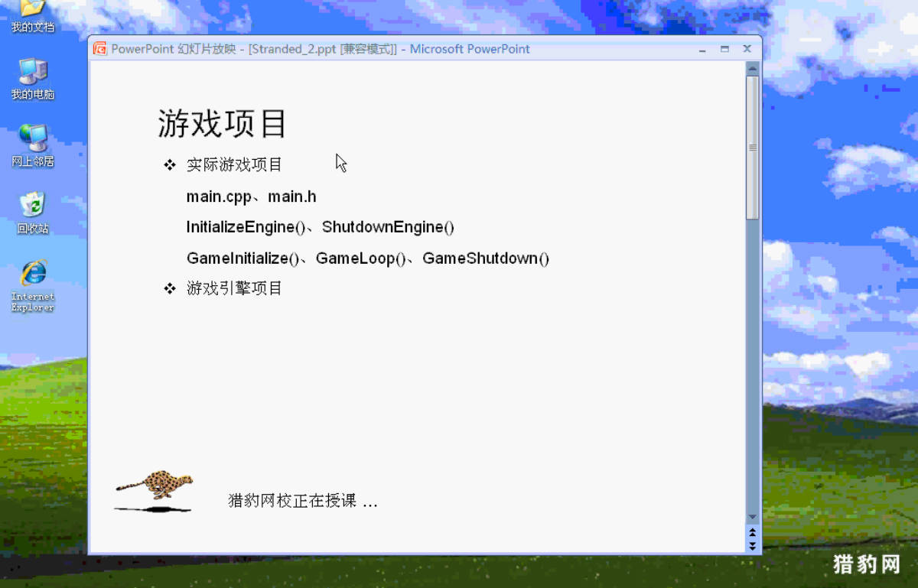Viewport: 918px width, 588px height.
Task: Click the bullet text 游戏引擎项目
Action: (x=234, y=288)
